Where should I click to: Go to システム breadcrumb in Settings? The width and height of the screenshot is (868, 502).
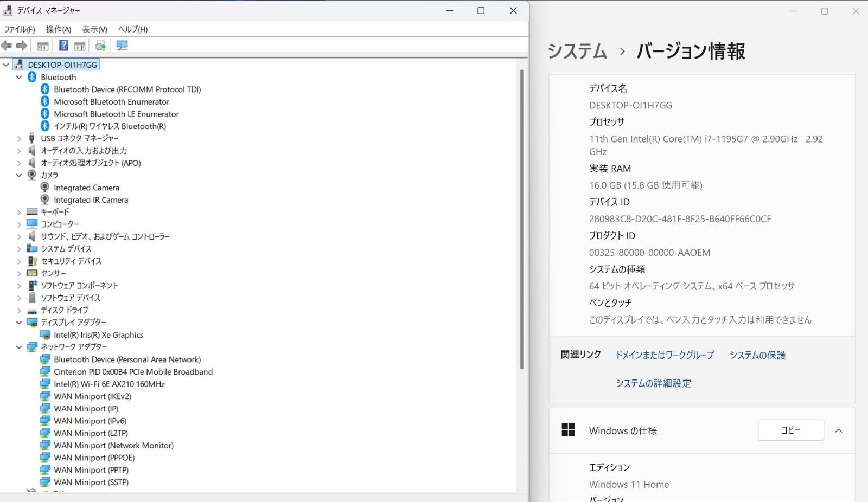point(577,51)
